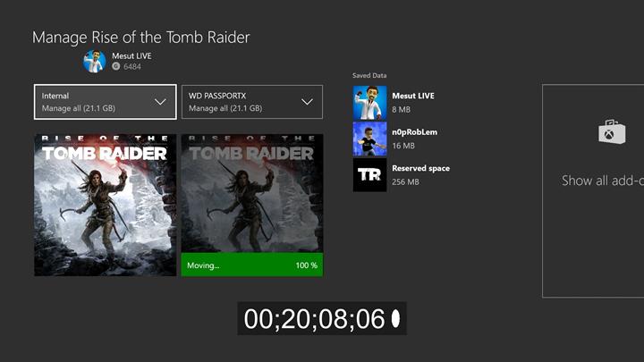Click the 6484 gamerscore value

coord(132,66)
